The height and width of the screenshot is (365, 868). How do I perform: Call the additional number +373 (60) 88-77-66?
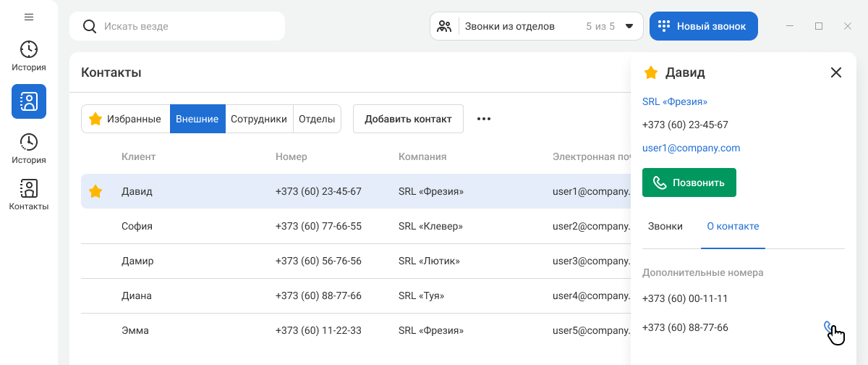coord(830,328)
